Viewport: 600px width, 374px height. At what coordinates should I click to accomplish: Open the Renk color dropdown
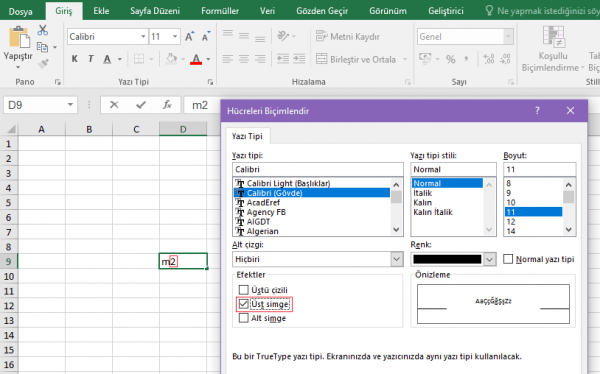[x=489, y=259]
